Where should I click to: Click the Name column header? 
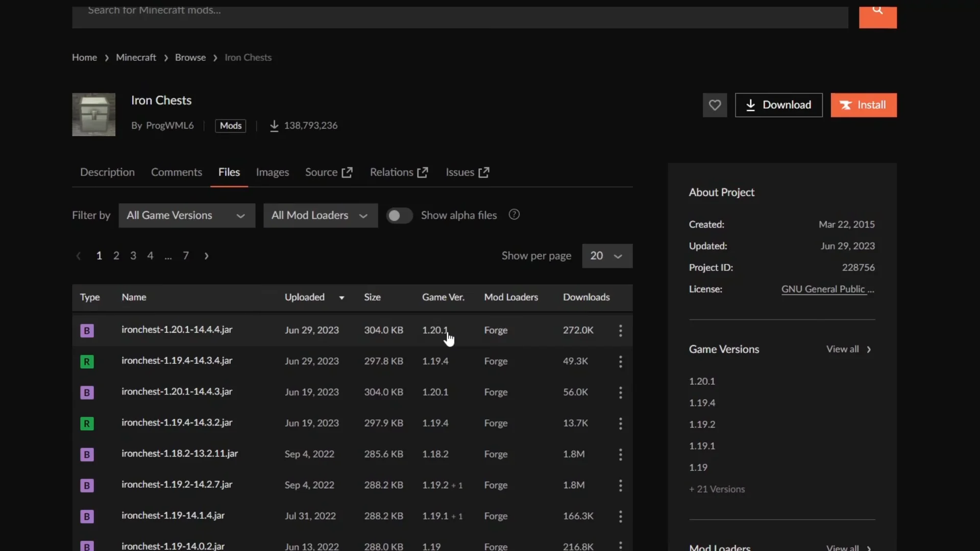pyautogui.click(x=134, y=297)
